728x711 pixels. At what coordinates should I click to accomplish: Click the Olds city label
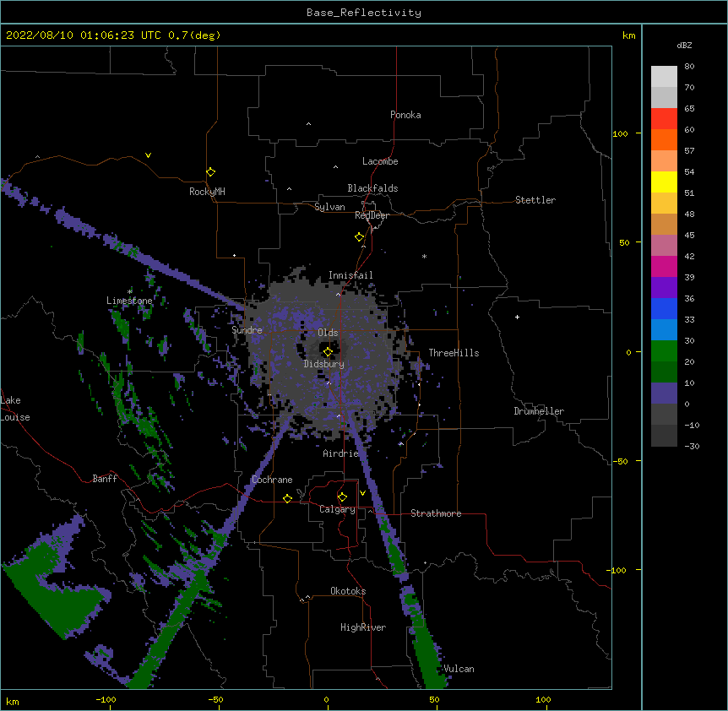[328, 333]
